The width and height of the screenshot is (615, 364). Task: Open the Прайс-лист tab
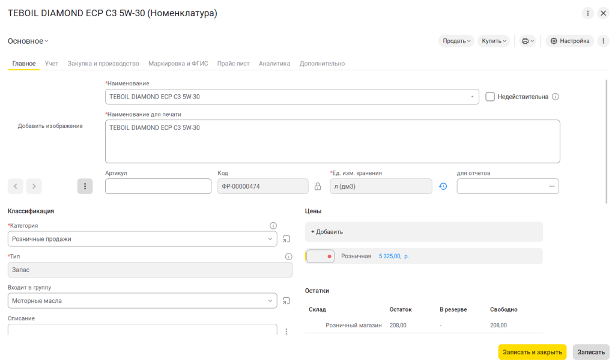coord(234,64)
